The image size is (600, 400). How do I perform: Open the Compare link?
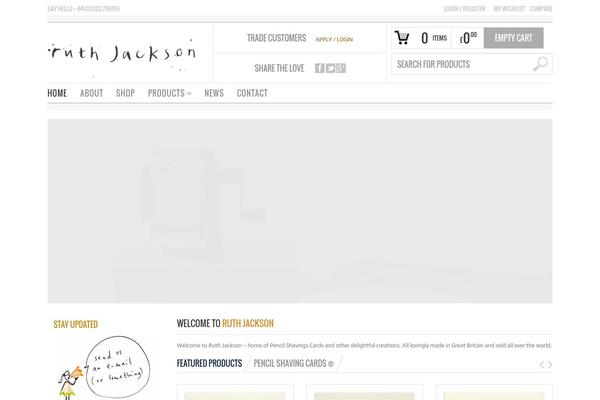(x=541, y=8)
